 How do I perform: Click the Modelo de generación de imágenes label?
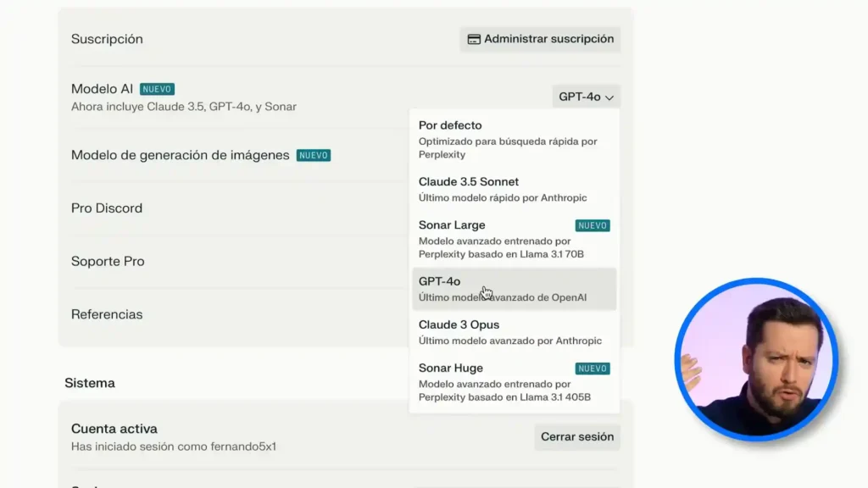coord(180,155)
